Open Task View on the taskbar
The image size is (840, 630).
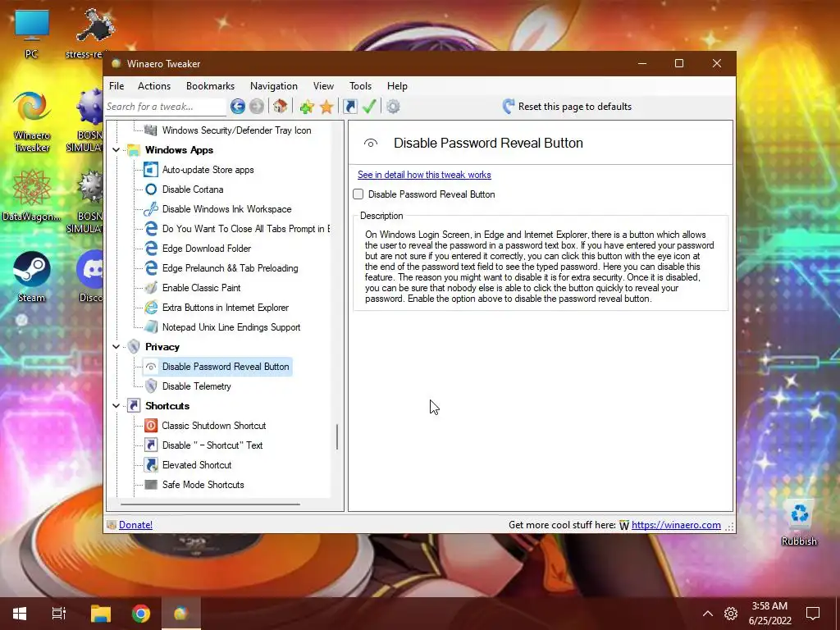point(59,614)
